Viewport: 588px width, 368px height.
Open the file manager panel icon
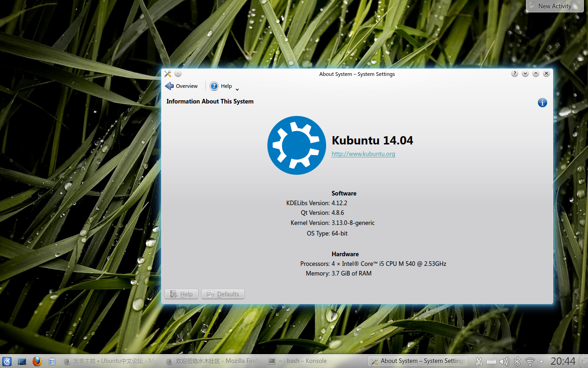pos(52,362)
